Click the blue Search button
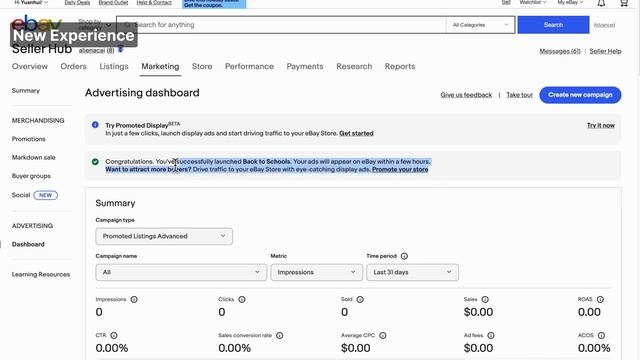 (x=553, y=25)
